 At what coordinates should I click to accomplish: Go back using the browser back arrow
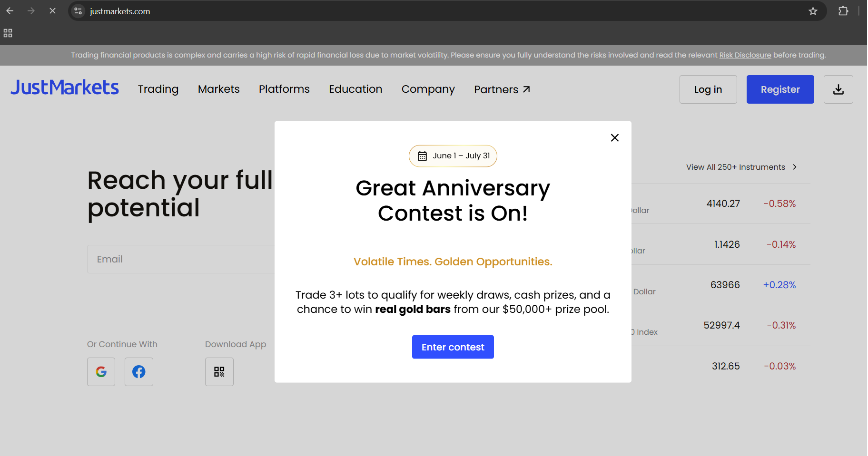[x=10, y=10]
